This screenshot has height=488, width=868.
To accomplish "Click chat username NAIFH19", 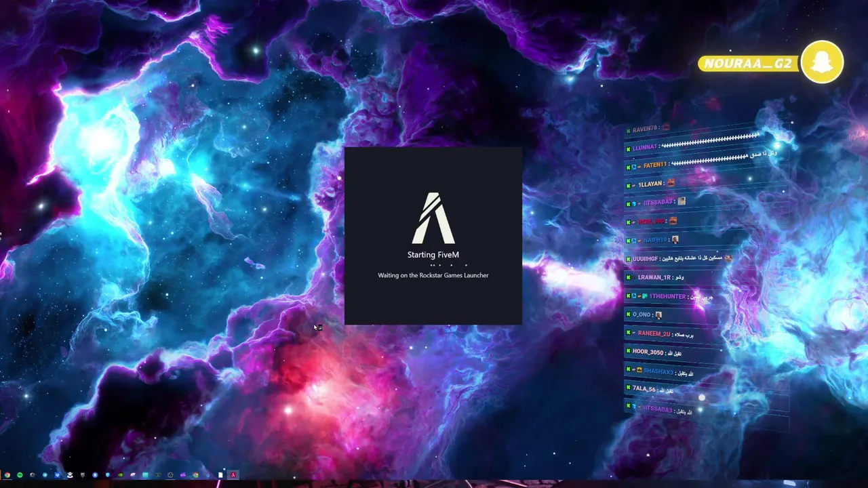I will pos(656,240).
